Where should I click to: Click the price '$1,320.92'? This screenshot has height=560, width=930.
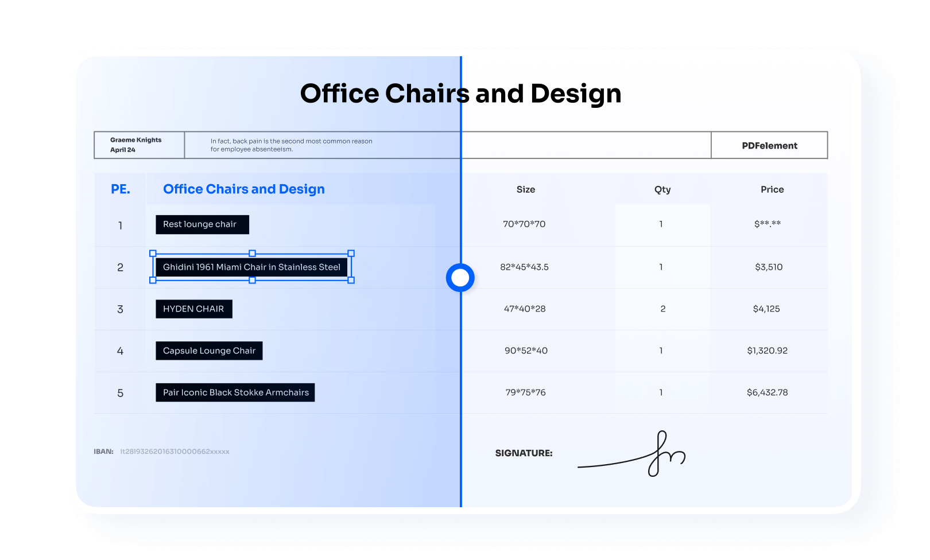[x=767, y=351]
